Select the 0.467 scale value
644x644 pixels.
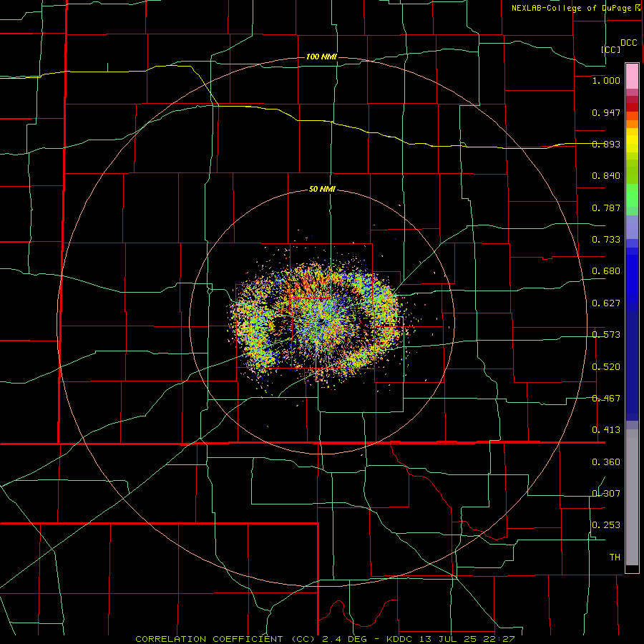(606, 399)
